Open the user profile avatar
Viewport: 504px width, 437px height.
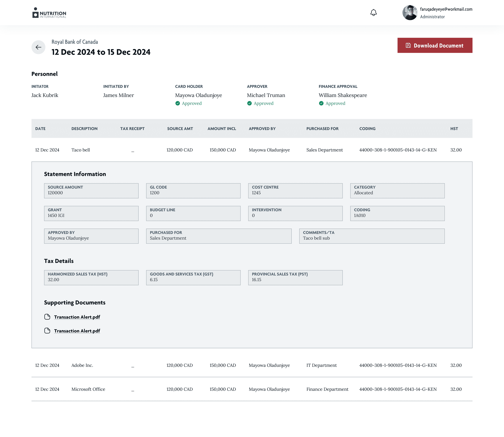410,13
